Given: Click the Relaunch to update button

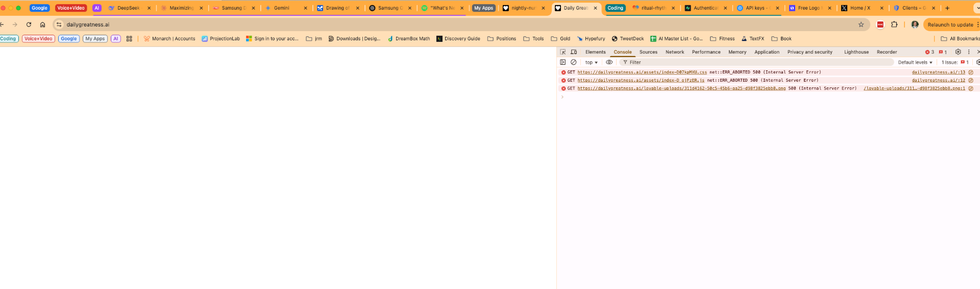Looking at the screenshot, I should tap(950, 25).
